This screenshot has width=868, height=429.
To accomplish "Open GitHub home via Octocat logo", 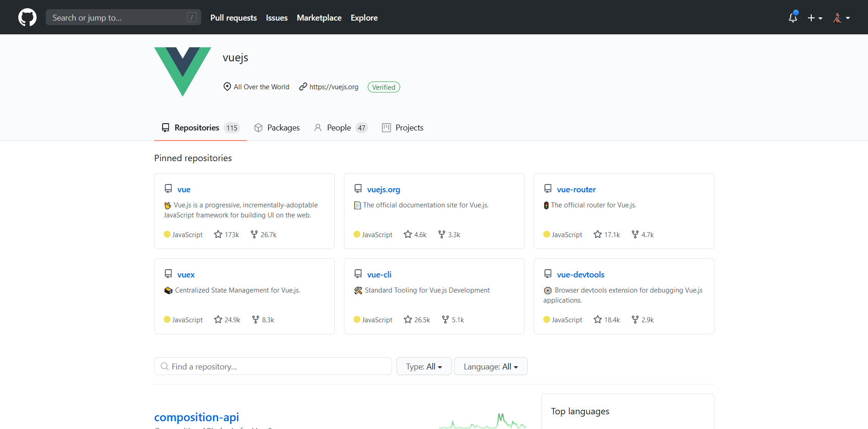I will point(27,17).
